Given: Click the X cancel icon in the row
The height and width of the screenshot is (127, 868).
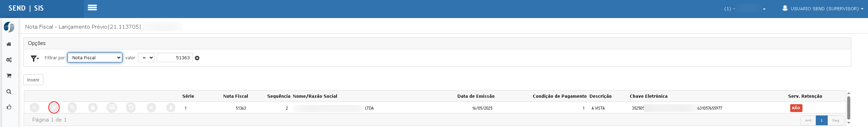Looking at the screenshot, I should pyautogui.click(x=151, y=108).
